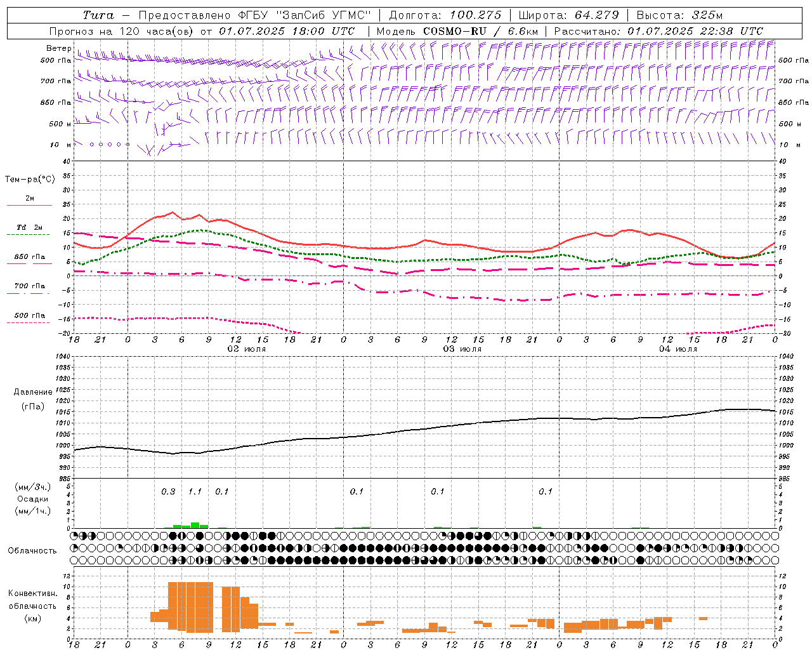Image resolution: width=812 pixels, height=650 pixels.
Task: Click the "Высота: 325м" header field
Action: pos(679,15)
